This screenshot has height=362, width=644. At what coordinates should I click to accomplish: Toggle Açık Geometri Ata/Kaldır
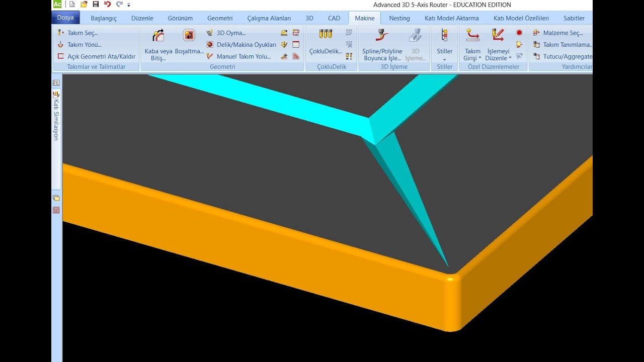[97, 56]
